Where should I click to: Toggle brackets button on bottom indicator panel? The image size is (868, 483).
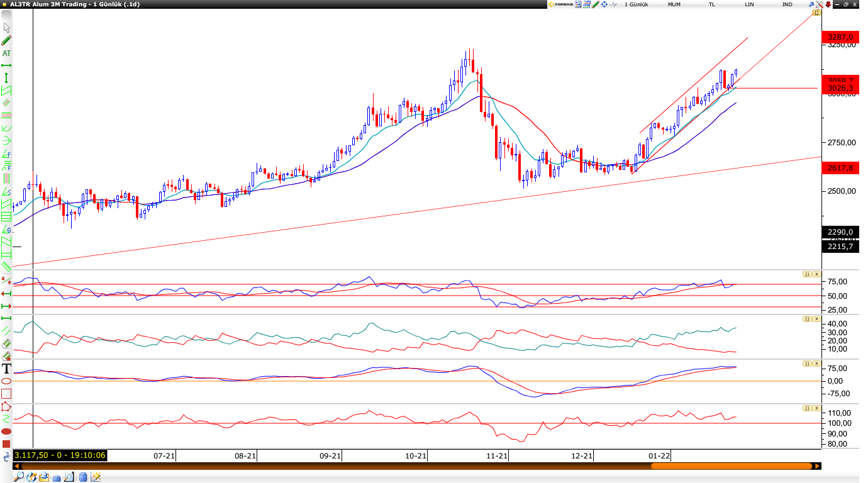tap(806, 408)
